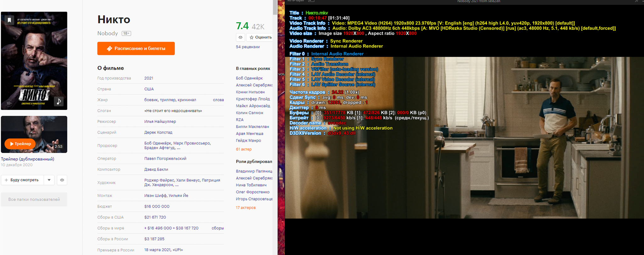The height and width of the screenshot is (255, 644).
Task: Open Олег Форостенко dubbing actor link
Action: coord(253,192)
